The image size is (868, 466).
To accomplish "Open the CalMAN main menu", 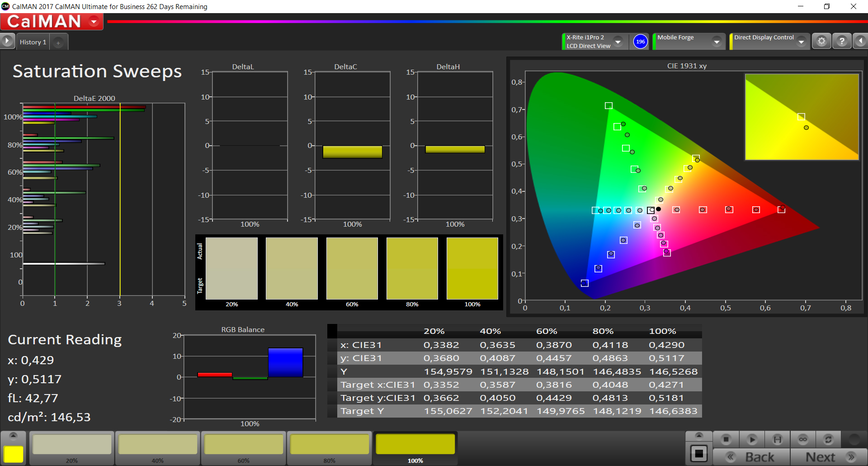I will point(94,22).
